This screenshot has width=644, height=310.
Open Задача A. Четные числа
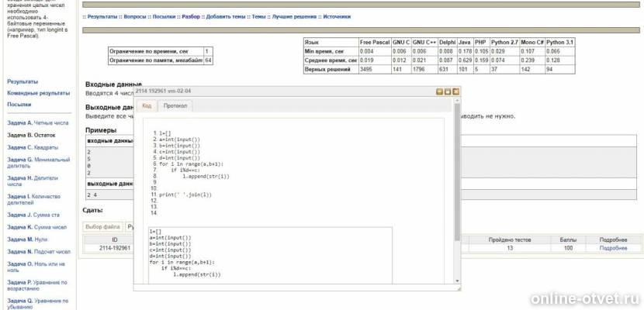pyautogui.click(x=38, y=123)
